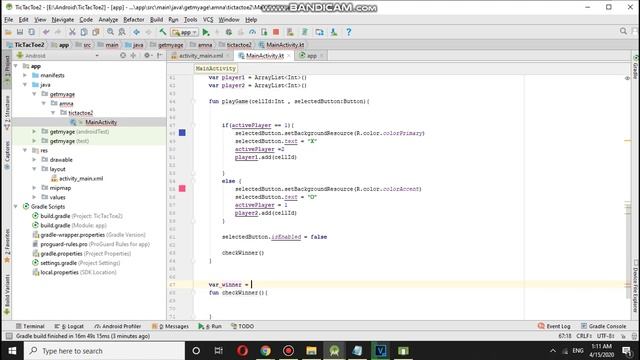This screenshot has width=640, height=360.
Task: Toggle the Favorites tool window
Action: coord(7,246)
